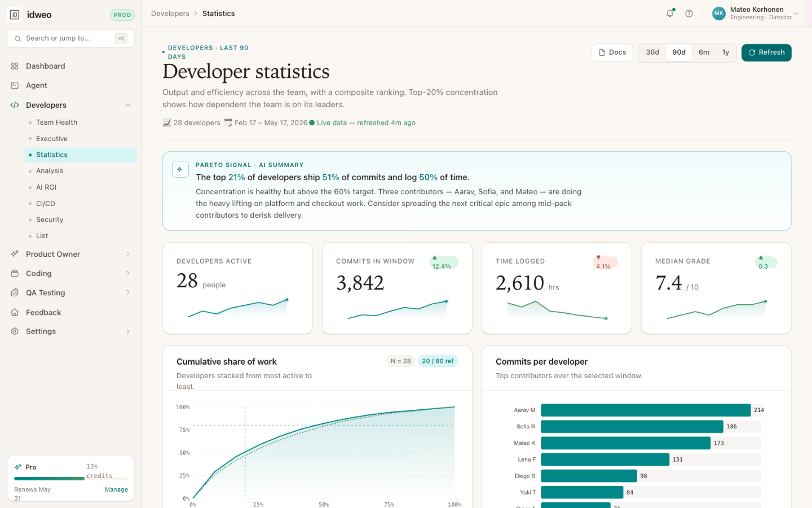Open AI ROI page
The width and height of the screenshot is (812, 508).
pyautogui.click(x=81, y=187)
